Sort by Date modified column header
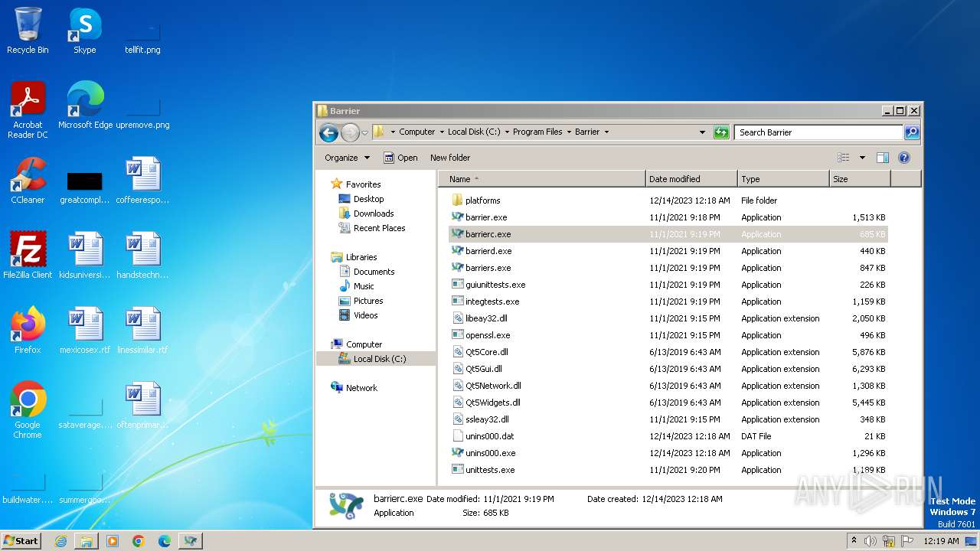This screenshot has height=551, width=980. pyautogui.click(x=691, y=179)
